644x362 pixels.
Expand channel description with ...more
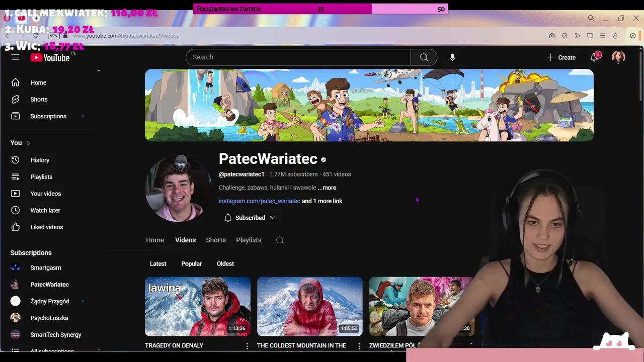(327, 188)
